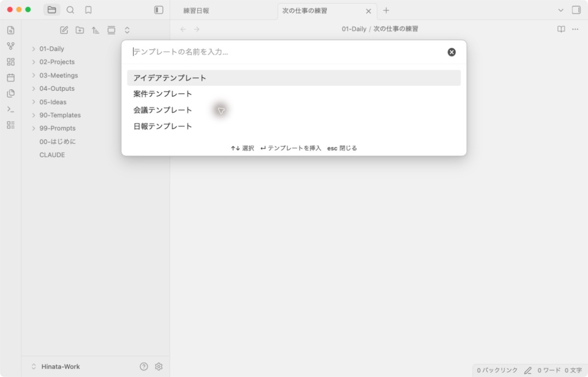Open the search tab in sidebar
Viewport: 588px width, 377px height.
pos(70,10)
